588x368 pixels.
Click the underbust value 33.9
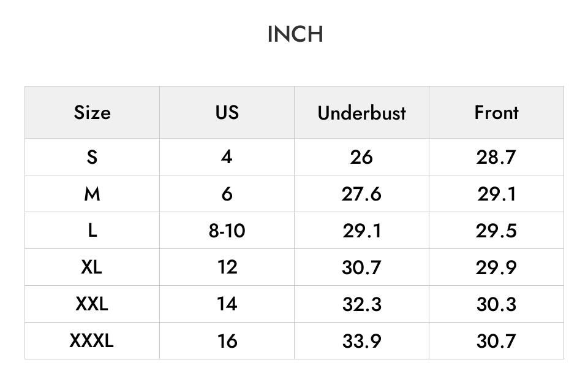(361, 340)
